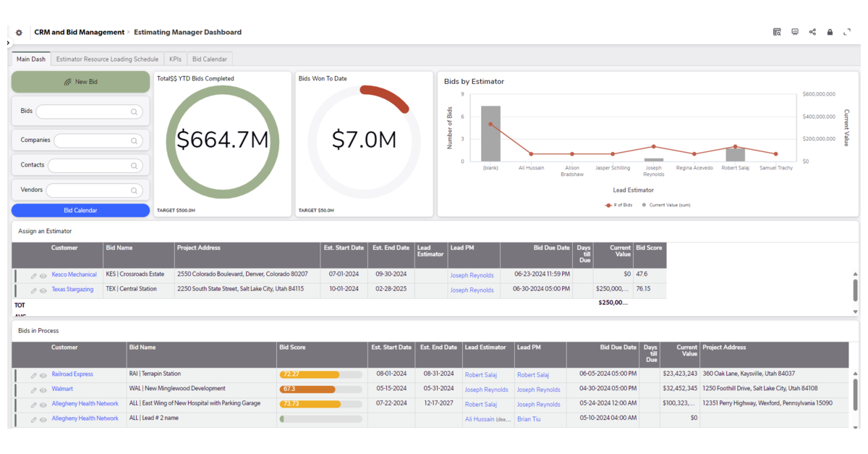Click the lock icon near the top right

point(829,32)
